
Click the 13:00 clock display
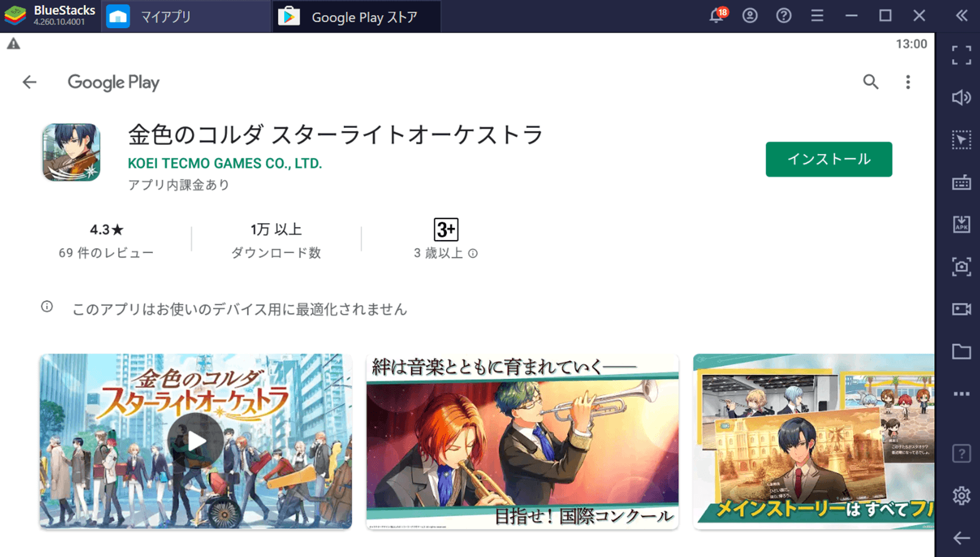pyautogui.click(x=911, y=44)
